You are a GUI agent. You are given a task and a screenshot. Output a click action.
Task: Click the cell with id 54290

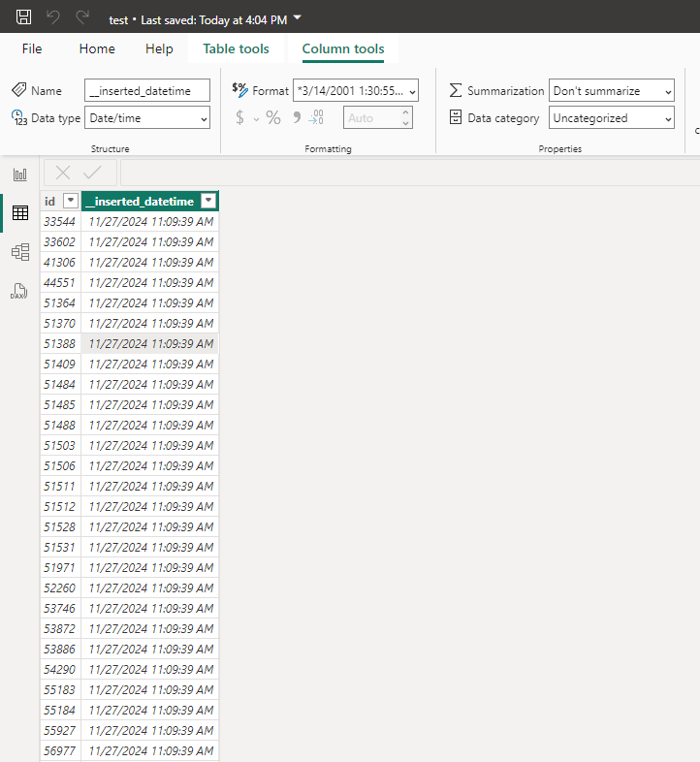tap(60, 670)
